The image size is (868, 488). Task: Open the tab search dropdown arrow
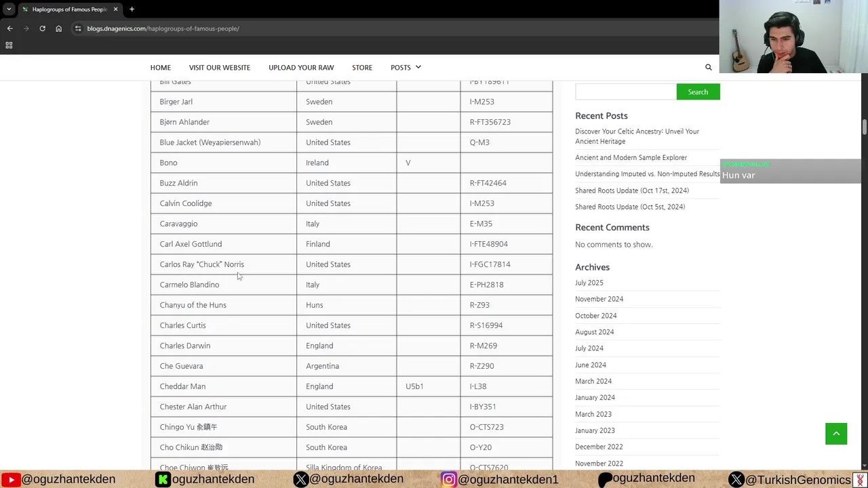pyautogui.click(x=9, y=9)
